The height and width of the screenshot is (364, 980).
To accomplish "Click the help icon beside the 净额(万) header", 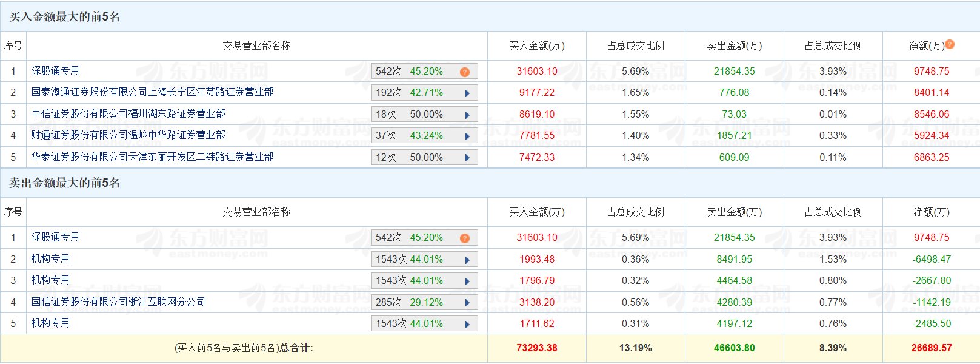I will pyautogui.click(x=950, y=44).
